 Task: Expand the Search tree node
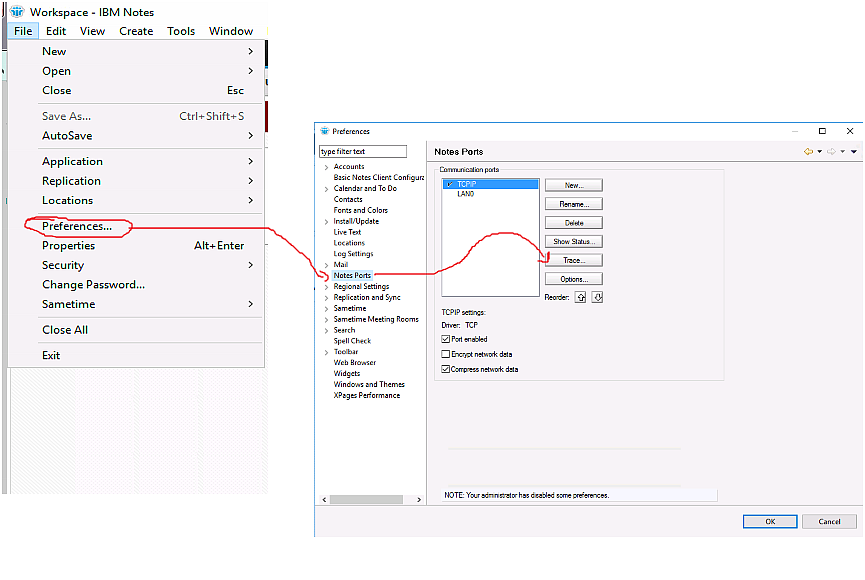pyautogui.click(x=327, y=331)
